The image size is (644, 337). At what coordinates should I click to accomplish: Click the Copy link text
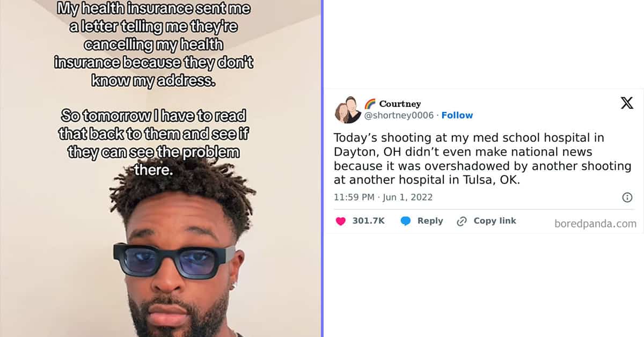(x=495, y=221)
